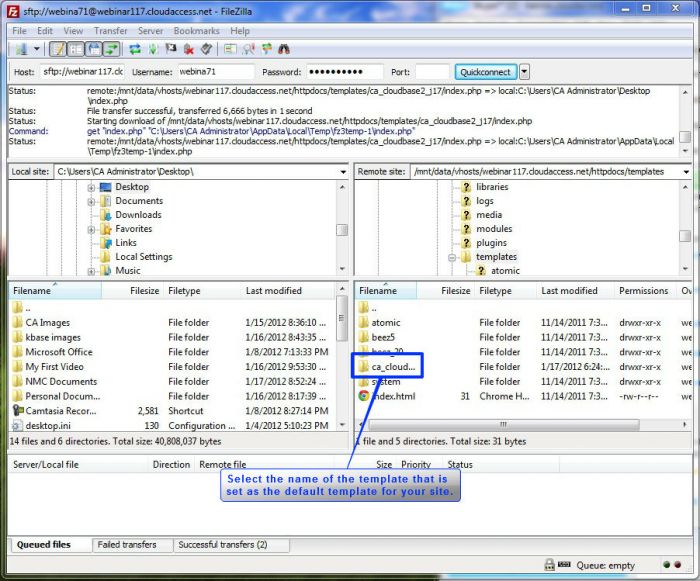Open the Local site path dropdown
Image resolution: width=700 pixels, height=581 pixels.
(x=343, y=172)
